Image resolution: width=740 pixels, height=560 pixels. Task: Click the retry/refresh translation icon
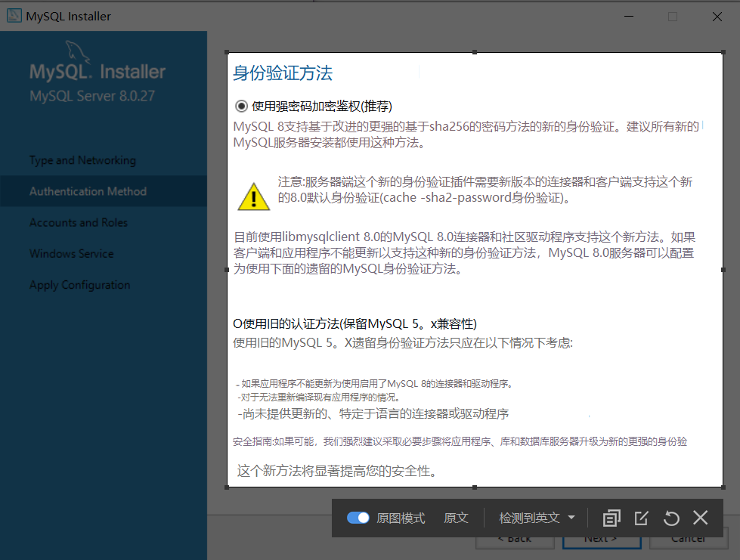(671, 518)
